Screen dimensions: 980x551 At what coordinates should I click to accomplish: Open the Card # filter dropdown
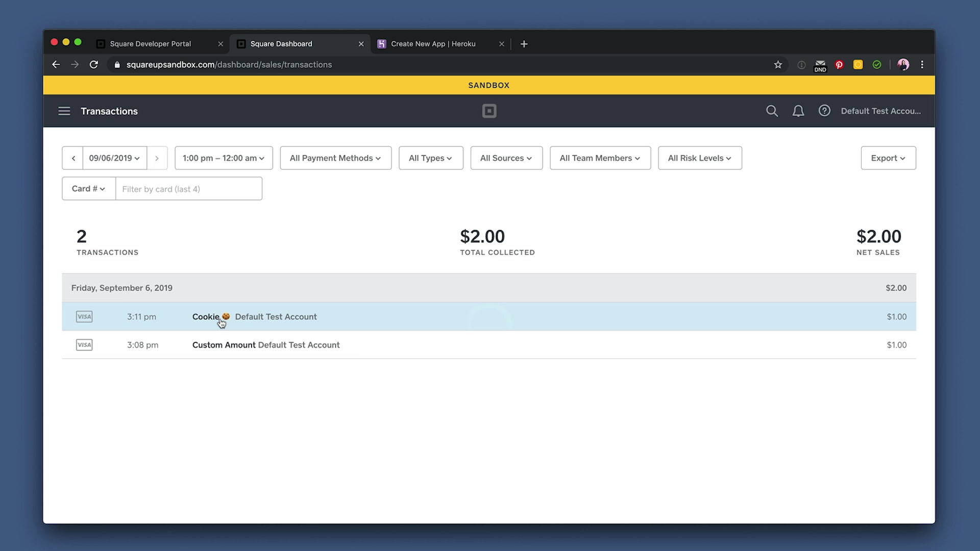click(88, 189)
